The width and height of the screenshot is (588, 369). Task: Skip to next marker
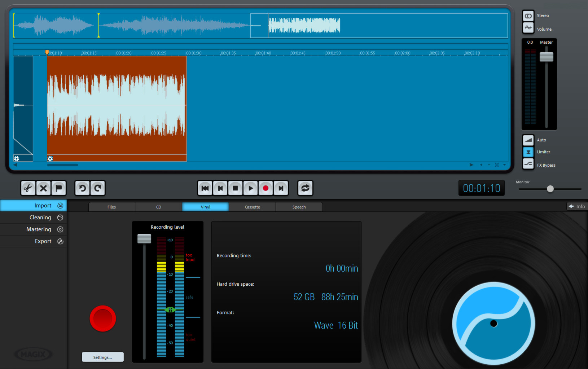coord(281,188)
